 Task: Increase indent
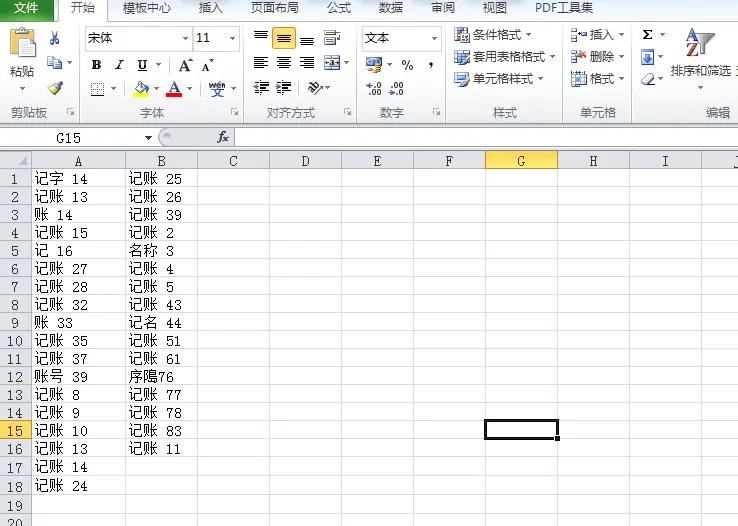coord(284,88)
